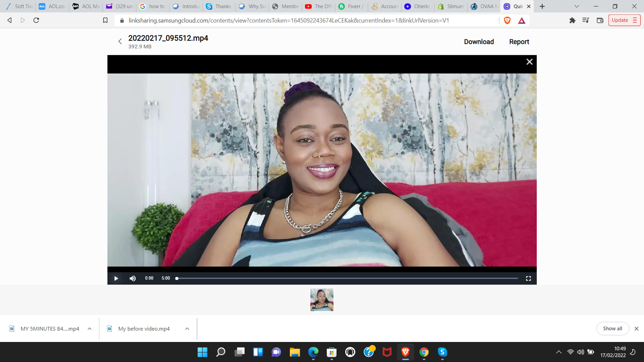Switch to the Oberlo tab
Image resolution: width=644 pixels, height=362 pixels.
(418, 6)
